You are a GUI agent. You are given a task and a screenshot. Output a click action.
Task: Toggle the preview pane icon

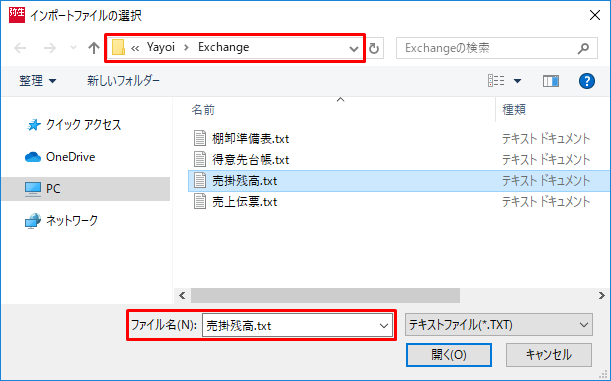coord(551,81)
